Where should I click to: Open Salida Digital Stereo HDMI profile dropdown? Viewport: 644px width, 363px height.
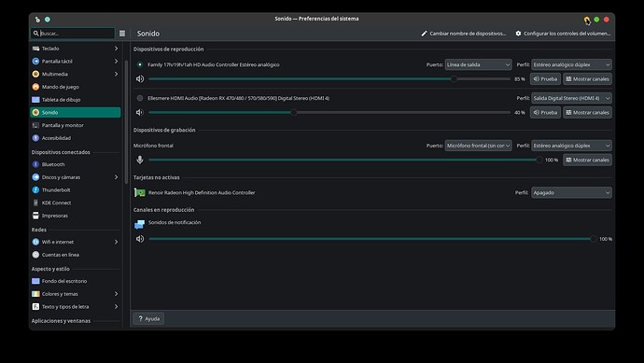tap(571, 98)
